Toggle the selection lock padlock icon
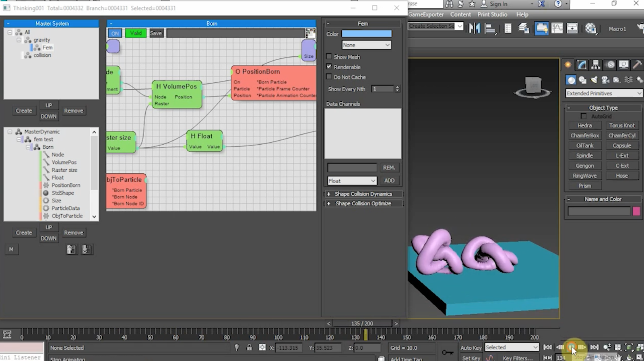 [x=249, y=348]
